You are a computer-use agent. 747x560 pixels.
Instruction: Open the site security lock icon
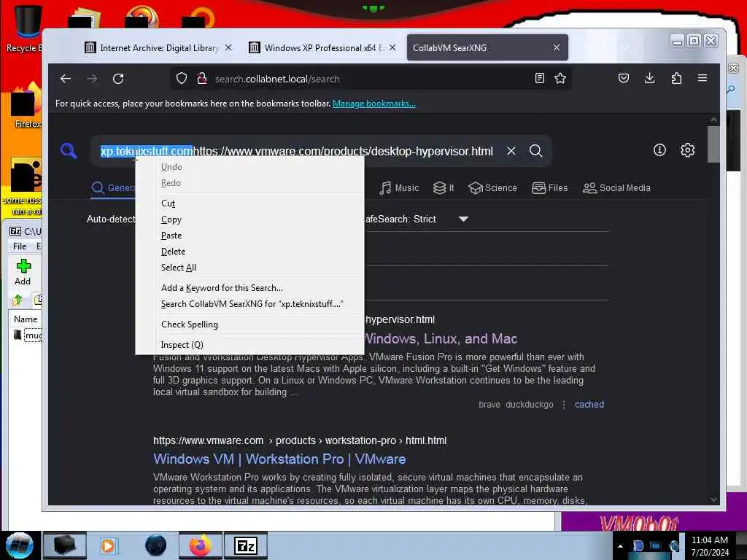pyautogui.click(x=202, y=79)
